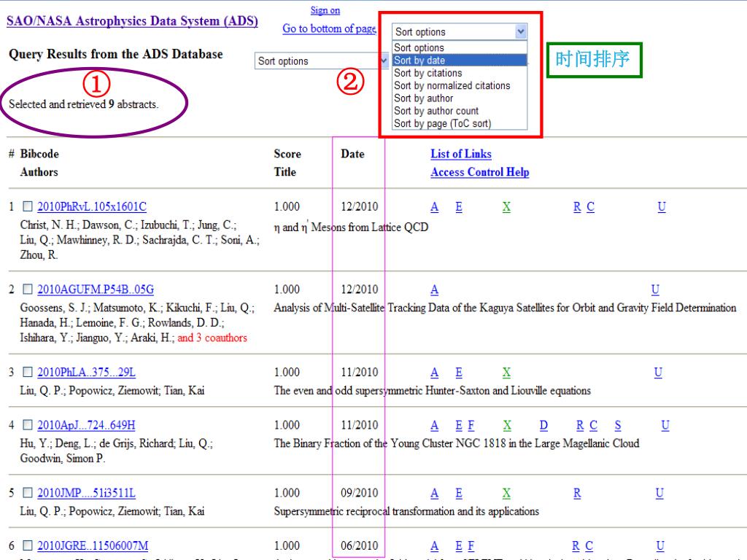Open references link R for the reciprocal transformation paper
Image resolution: width=747 pixels, height=560 pixels.
(577, 493)
